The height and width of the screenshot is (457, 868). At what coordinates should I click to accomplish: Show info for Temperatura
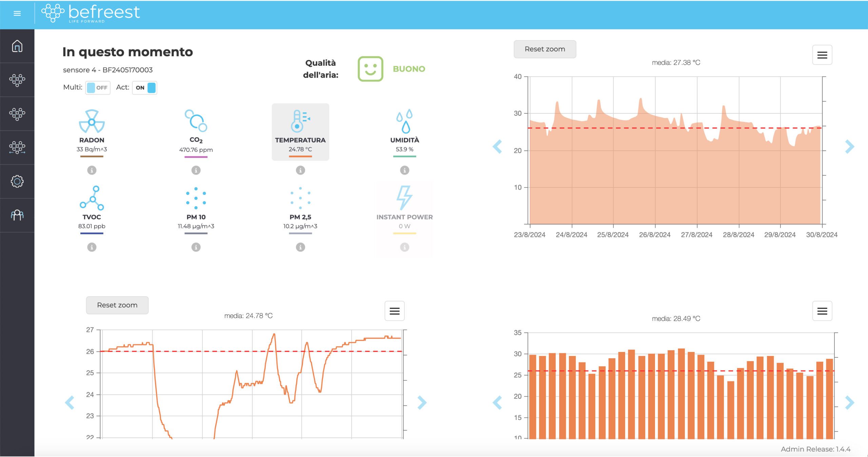point(300,170)
